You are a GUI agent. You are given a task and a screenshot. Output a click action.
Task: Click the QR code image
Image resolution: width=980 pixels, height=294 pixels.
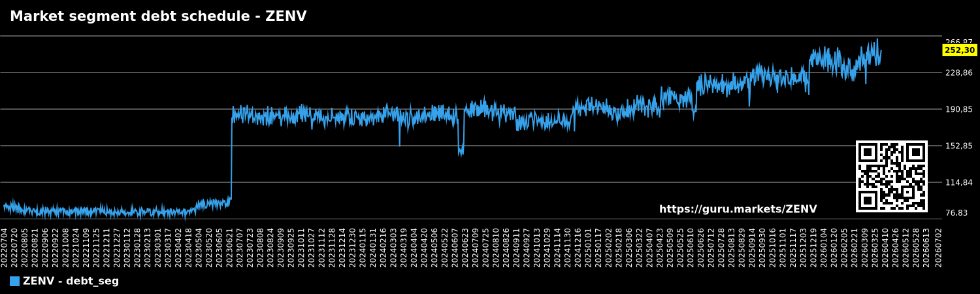click(891, 176)
